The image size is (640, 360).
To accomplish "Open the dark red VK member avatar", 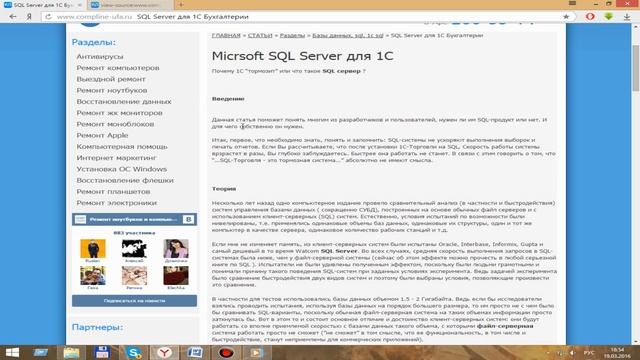I will 176,276.
